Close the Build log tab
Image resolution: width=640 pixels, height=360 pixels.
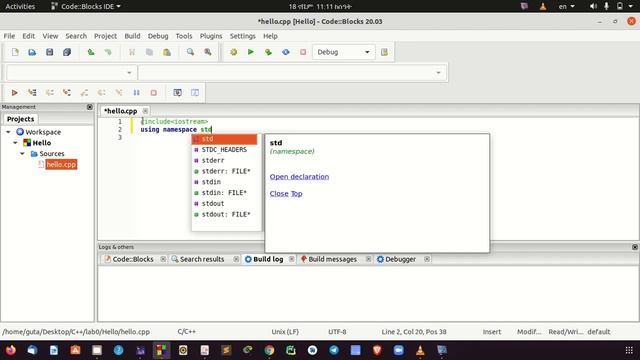pos(291,259)
